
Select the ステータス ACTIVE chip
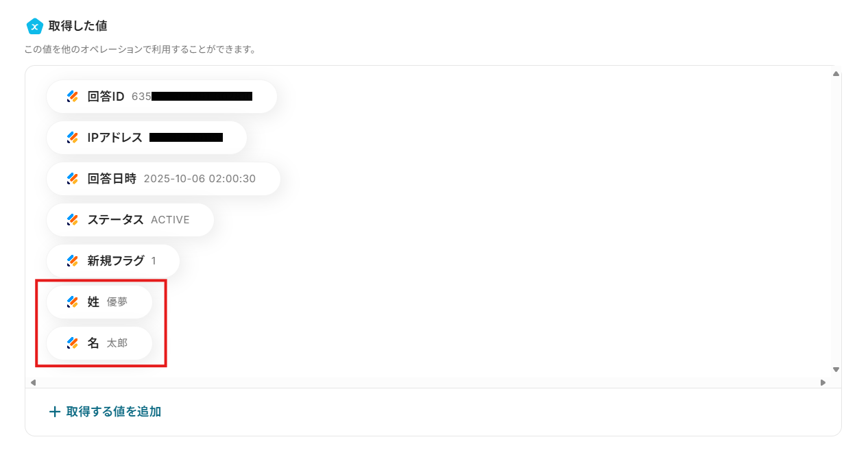130,220
